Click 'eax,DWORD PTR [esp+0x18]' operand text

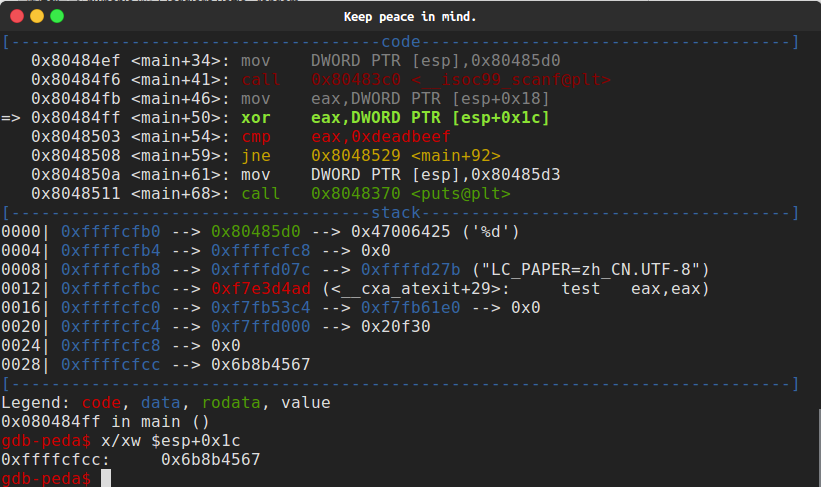pos(430,98)
